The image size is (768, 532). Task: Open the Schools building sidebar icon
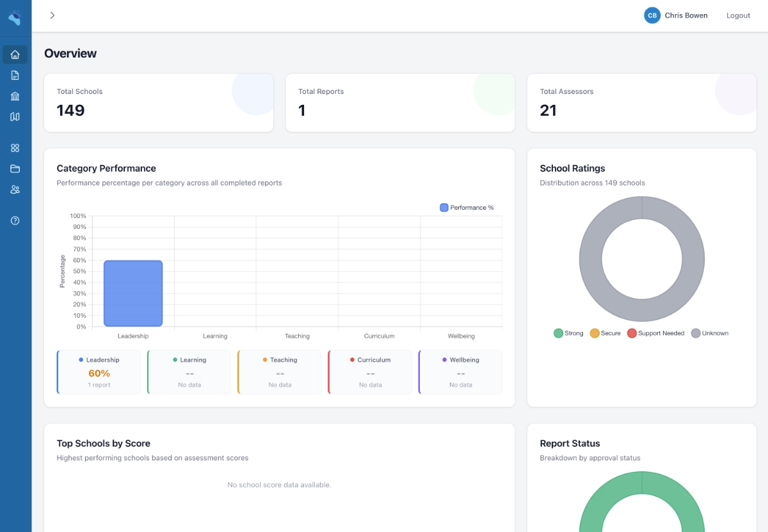tap(15, 96)
